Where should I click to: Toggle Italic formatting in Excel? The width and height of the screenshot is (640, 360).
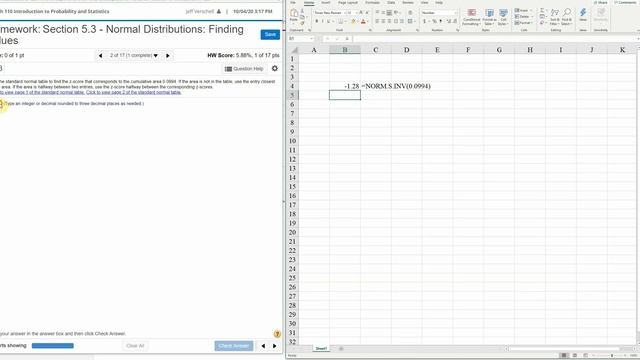pyautogui.click(x=322, y=21)
